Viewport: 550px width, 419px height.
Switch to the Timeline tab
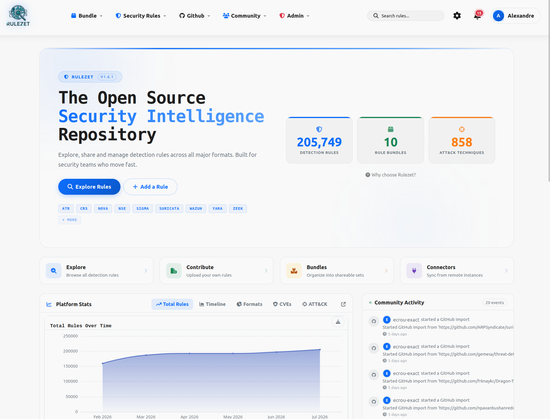pyautogui.click(x=212, y=304)
